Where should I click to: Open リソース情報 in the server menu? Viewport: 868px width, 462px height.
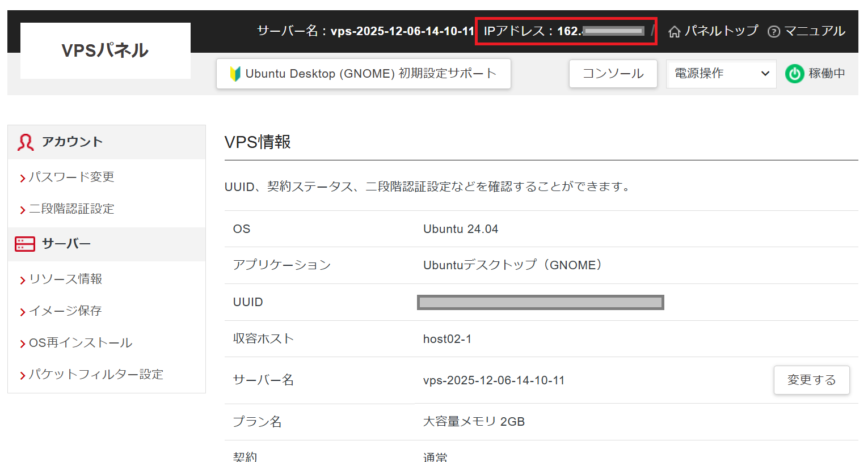click(65, 279)
